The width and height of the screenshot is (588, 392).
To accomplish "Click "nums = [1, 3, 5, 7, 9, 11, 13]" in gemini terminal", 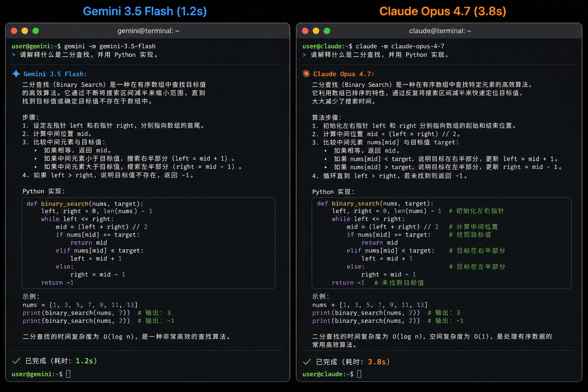I will tap(80, 305).
